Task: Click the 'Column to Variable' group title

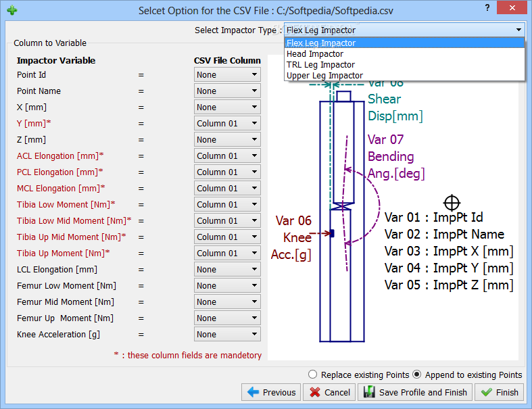Action: (x=50, y=43)
